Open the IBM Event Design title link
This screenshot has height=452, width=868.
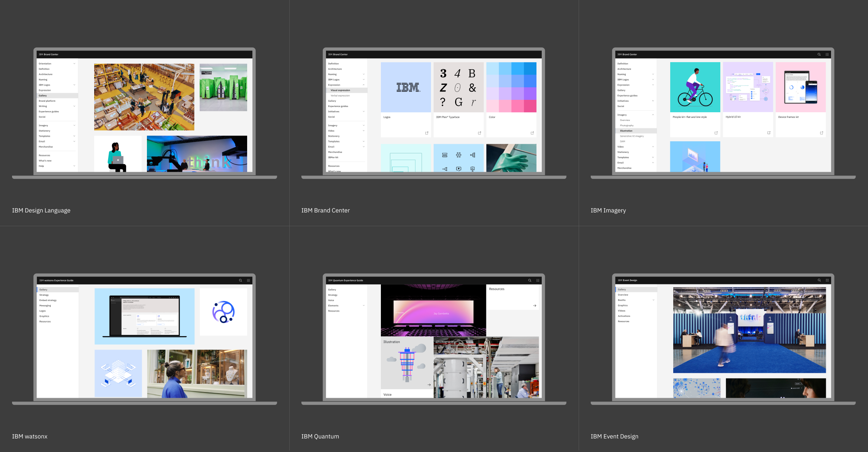pos(614,437)
